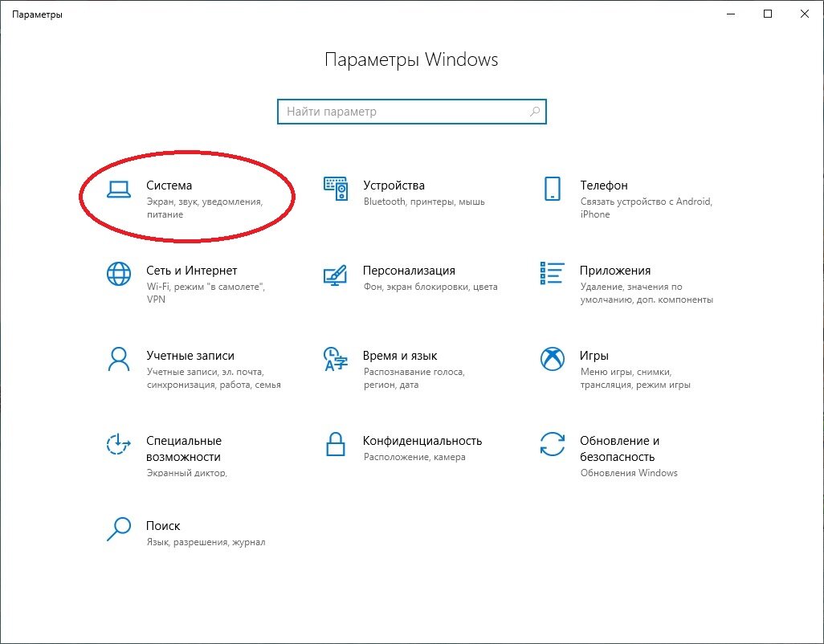Click the text "Экранный диктор,"
Viewport: 824px width, 644px height.
186,473
